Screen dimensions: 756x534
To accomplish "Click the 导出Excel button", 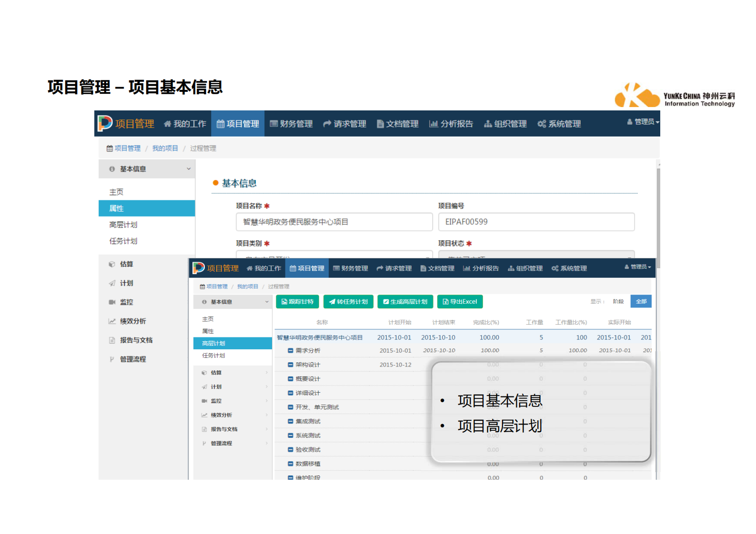I will [x=460, y=302].
